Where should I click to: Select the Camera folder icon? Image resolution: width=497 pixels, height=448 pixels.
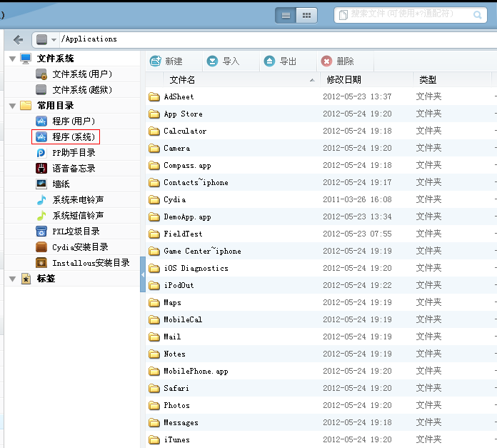(154, 148)
